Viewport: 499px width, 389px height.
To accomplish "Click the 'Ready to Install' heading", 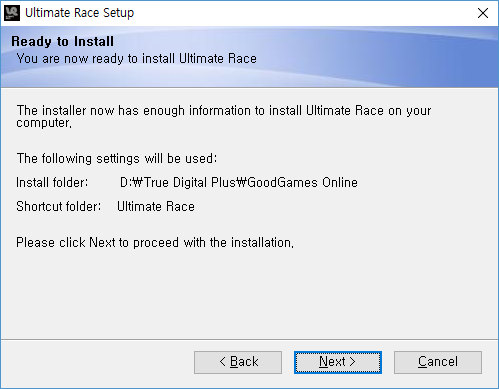I will pos(62,42).
